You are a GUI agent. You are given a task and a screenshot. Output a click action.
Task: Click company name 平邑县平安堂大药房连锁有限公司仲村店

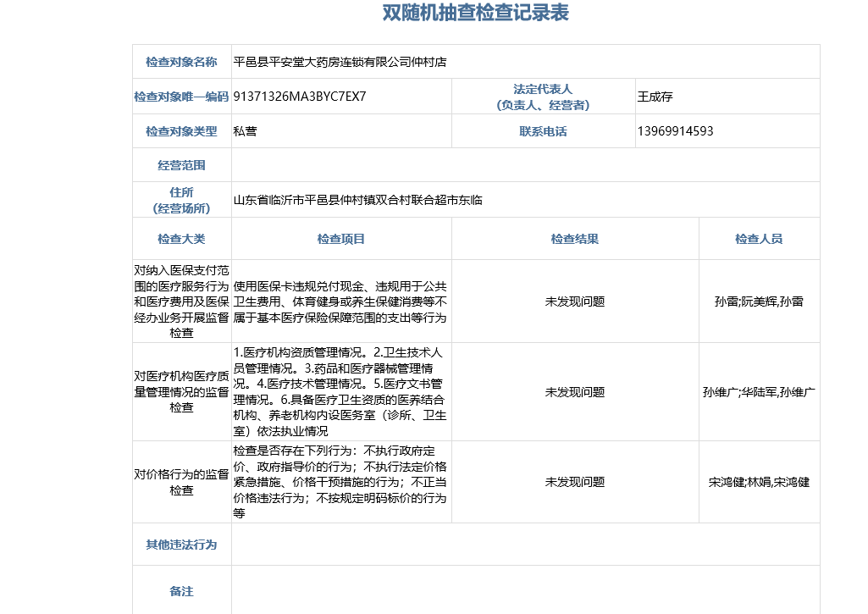(340, 62)
